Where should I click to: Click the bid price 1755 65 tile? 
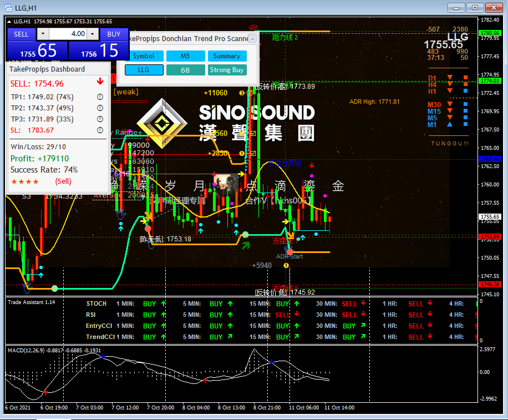[x=38, y=50]
